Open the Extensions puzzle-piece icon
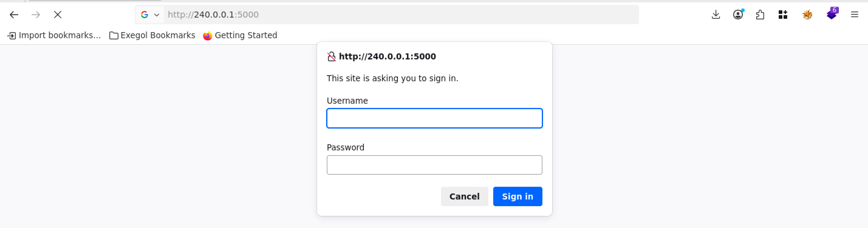 click(x=760, y=15)
